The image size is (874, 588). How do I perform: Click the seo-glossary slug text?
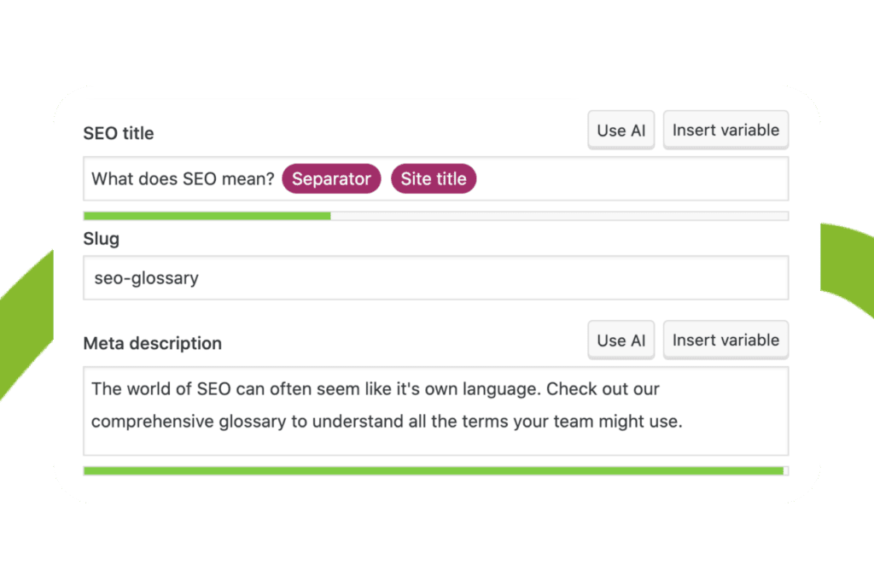coord(146,278)
